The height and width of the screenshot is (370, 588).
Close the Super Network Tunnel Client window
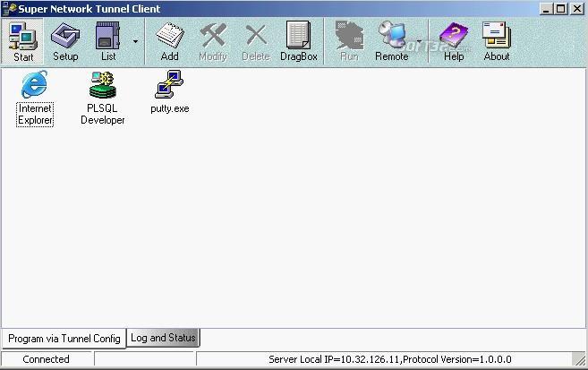pyautogui.click(x=577, y=9)
